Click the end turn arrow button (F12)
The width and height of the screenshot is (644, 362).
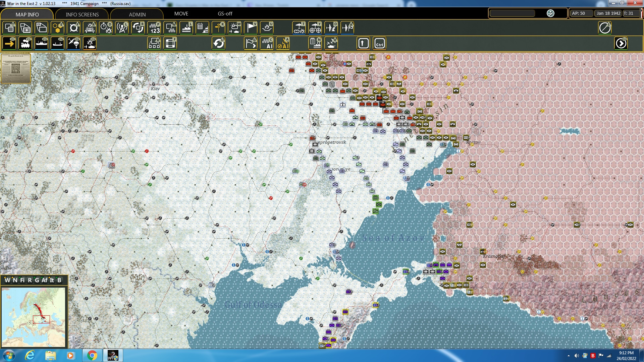tap(621, 44)
